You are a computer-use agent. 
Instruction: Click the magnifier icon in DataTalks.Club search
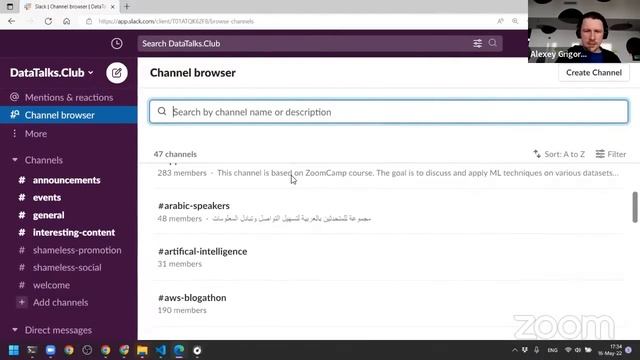pos(493,43)
